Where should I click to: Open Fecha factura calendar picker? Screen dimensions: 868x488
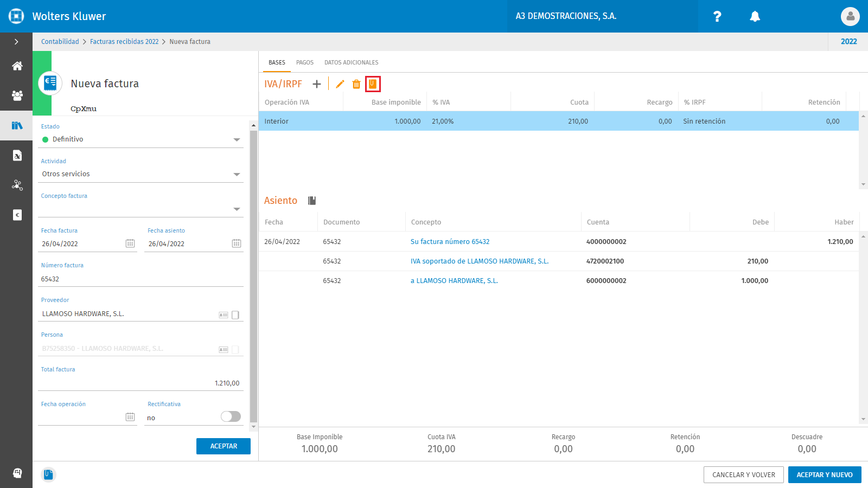pos(130,243)
